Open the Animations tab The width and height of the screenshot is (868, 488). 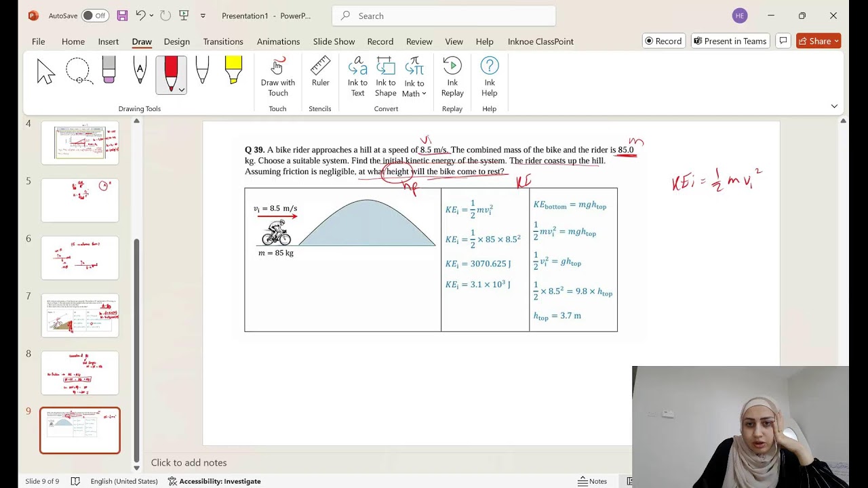(278, 41)
